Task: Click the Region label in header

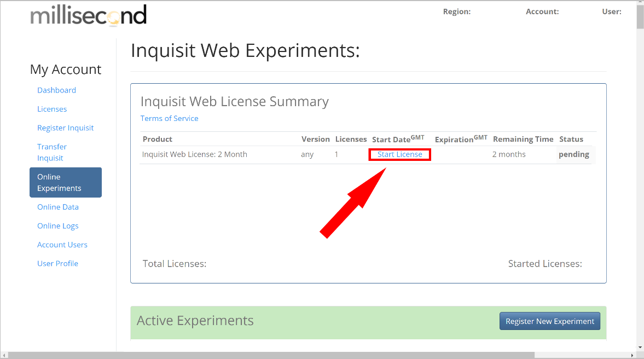Action: click(x=457, y=11)
